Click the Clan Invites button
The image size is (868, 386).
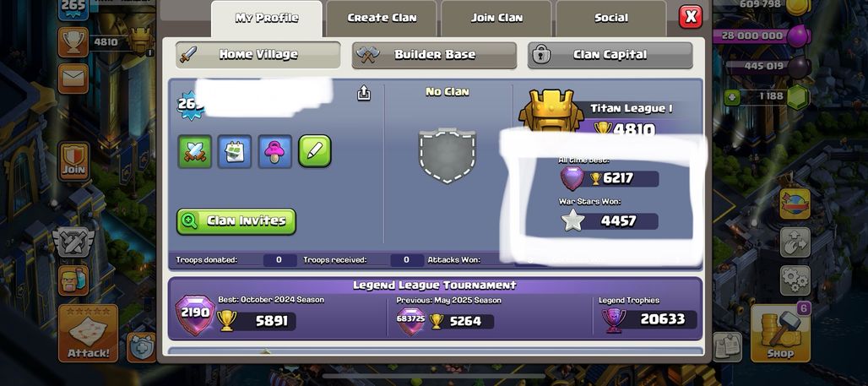coord(236,221)
